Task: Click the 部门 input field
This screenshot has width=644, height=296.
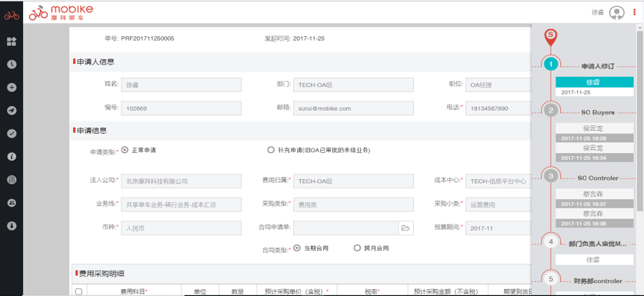Action: click(353, 85)
